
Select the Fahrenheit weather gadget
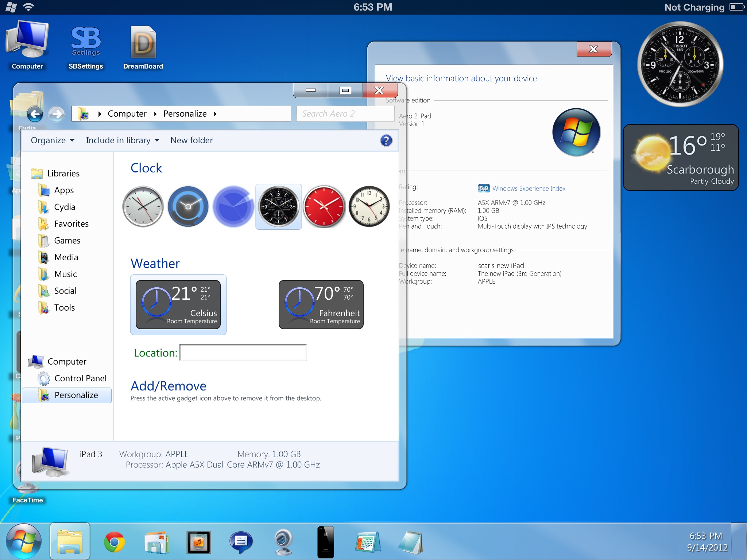click(x=321, y=304)
